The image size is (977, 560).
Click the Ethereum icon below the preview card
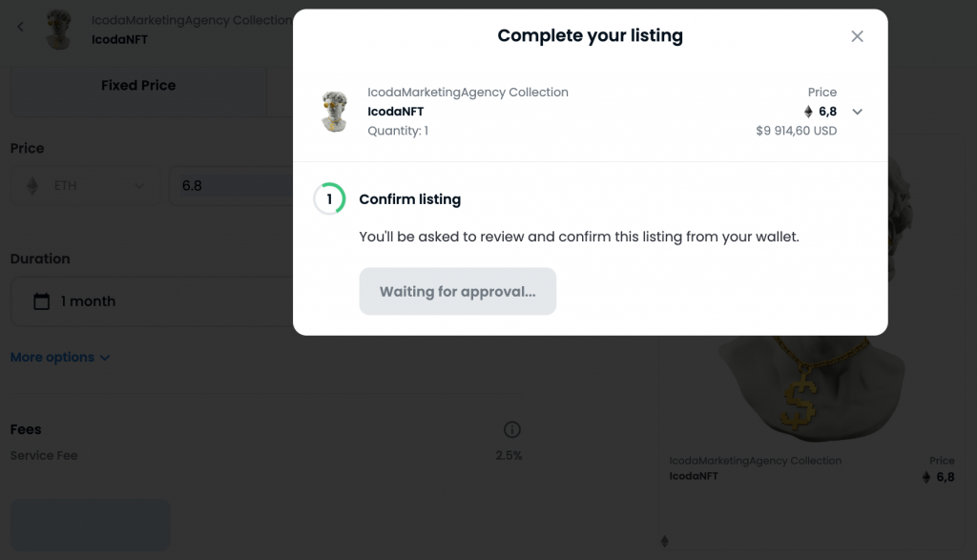(x=665, y=542)
